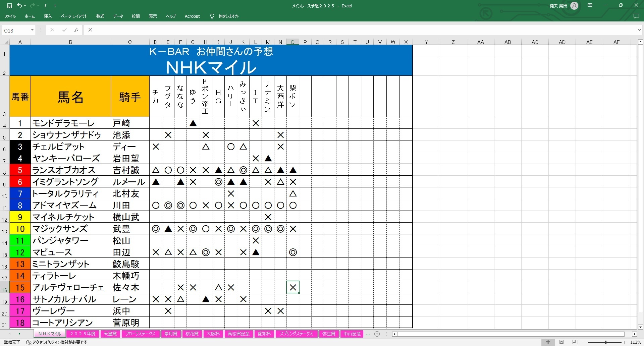Screen dimensions: 644x346
Task: Click vertical scrollbar down arrow
Action: pyautogui.click(x=640, y=327)
